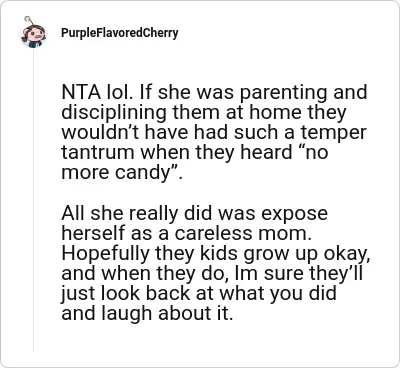Click the line "All she really did was expose"
Viewport: 400px width, 368px height.
(x=194, y=213)
